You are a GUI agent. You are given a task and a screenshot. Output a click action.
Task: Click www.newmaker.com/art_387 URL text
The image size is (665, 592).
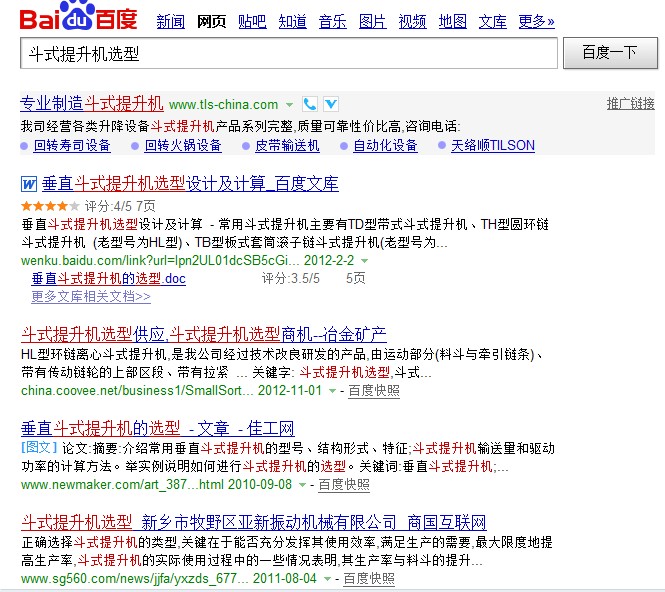[122, 485]
